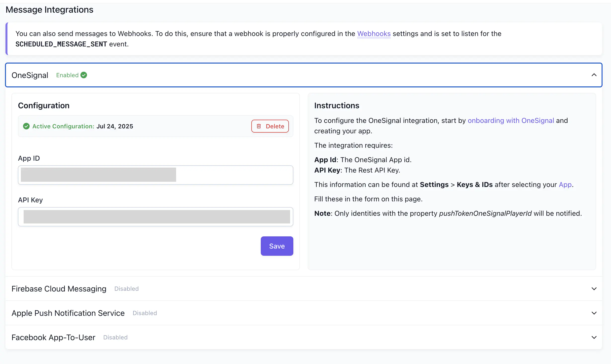Click inside the API Key input field
Image resolution: width=611 pixels, height=364 pixels.
pos(155,217)
